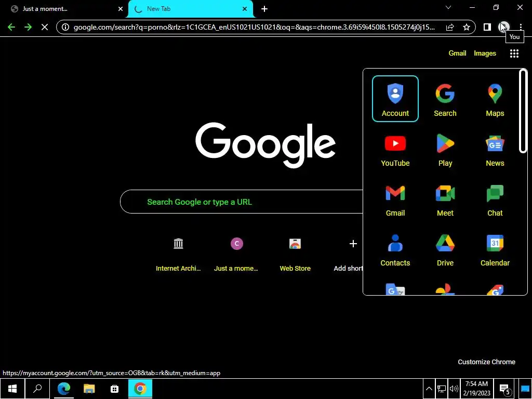The image size is (532, 399).
Task: Go back with the browser back arrow
Action: coord(11,27)
